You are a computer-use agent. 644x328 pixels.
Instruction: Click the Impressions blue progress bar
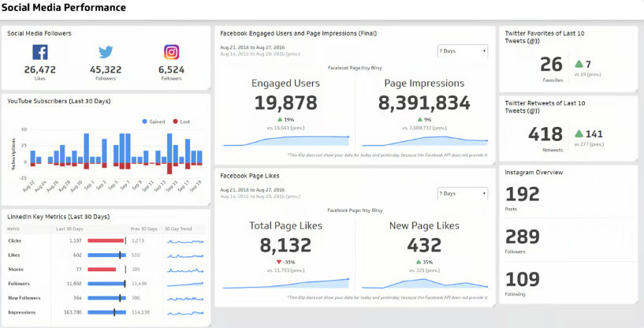click(x=106, y=312)
